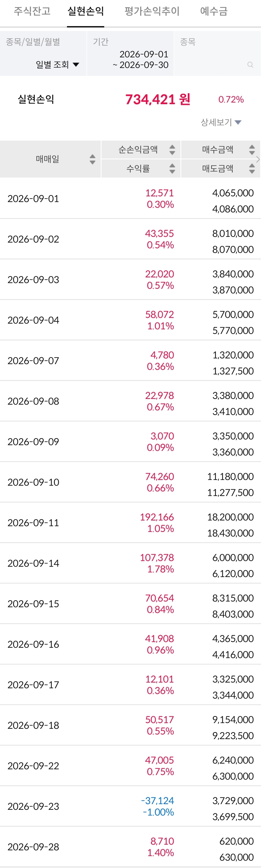Sort by 수익률 arrows
This screenshot has width=261, height=868.
[x=172, y=169]
